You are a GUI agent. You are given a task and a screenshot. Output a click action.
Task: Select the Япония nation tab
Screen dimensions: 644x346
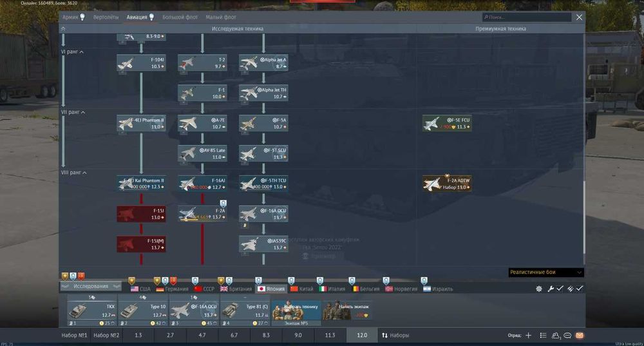click(270, 289)
